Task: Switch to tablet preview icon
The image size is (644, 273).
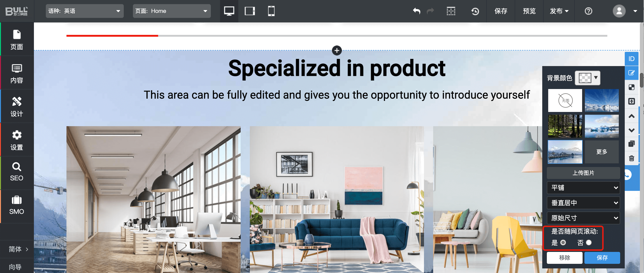Action: tap(250, 11)
